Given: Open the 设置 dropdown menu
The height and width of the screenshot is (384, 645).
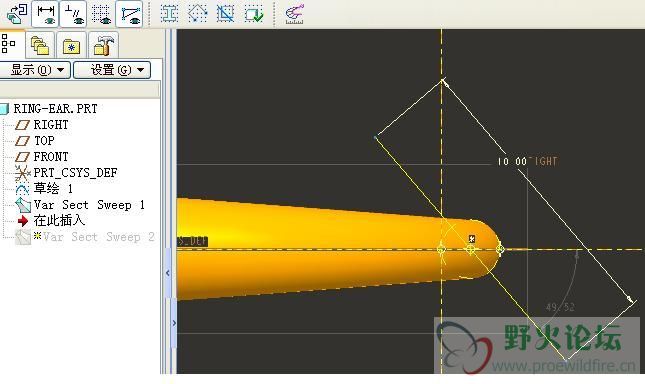Looking at the screenshot, I should point(112,70).
